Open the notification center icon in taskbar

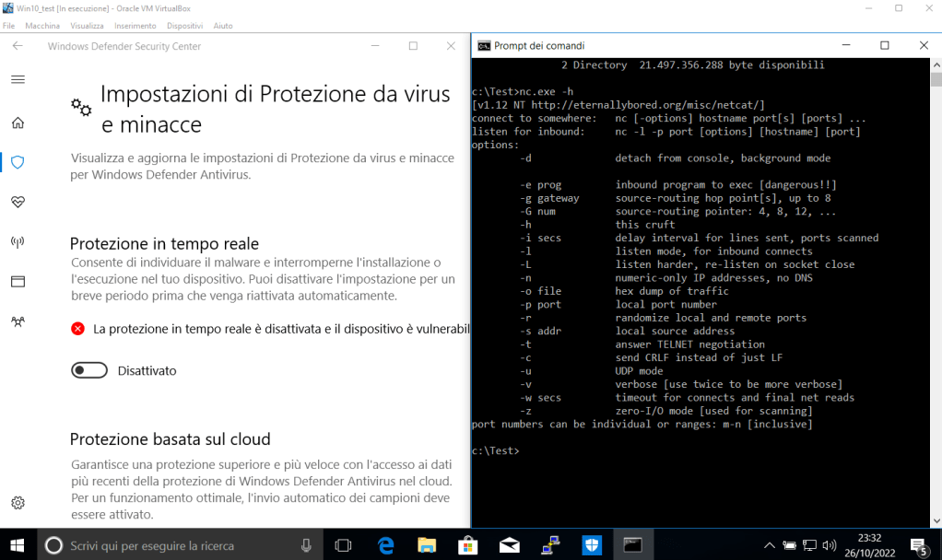tap(918, 545)
